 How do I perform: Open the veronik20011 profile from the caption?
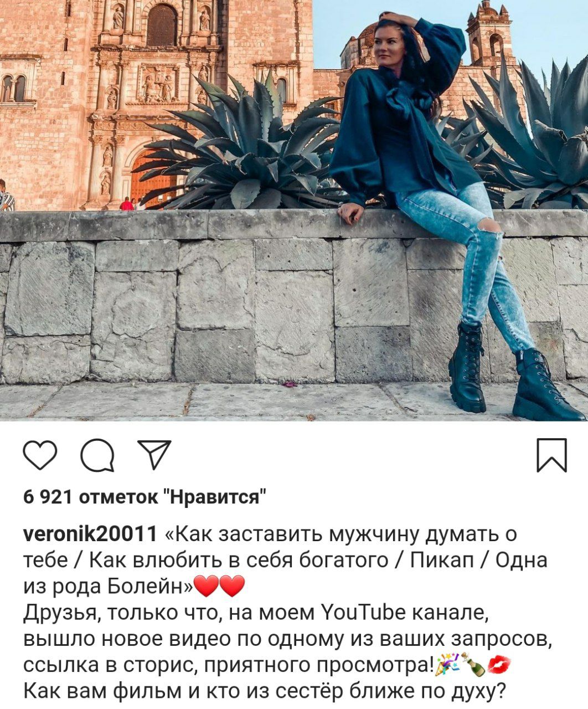(91, 534)
